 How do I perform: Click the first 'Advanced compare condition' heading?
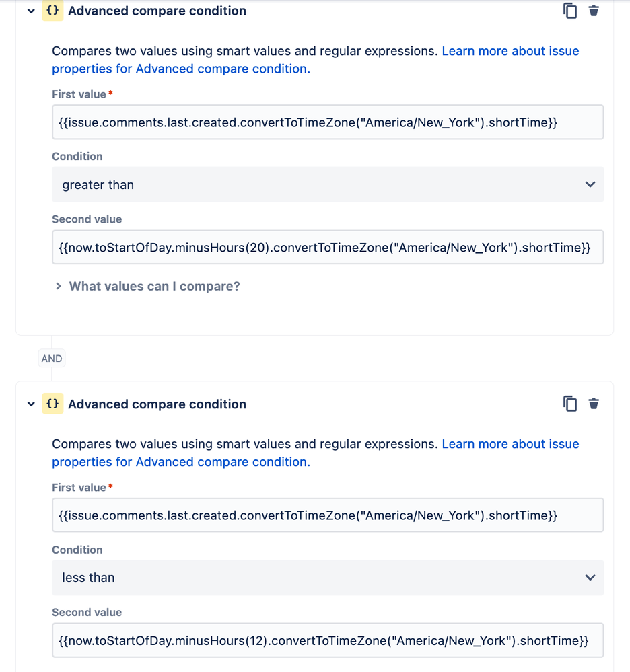click(x=157, y=11)
